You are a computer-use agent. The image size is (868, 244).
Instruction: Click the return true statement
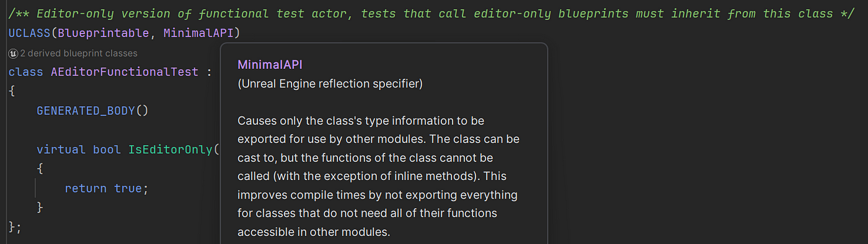107,188
